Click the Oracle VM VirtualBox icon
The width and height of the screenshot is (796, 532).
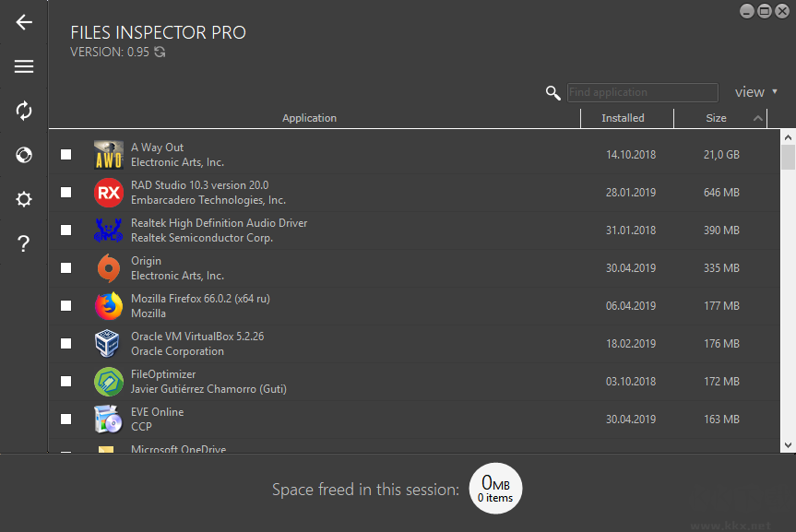click(x=109, y=343)
